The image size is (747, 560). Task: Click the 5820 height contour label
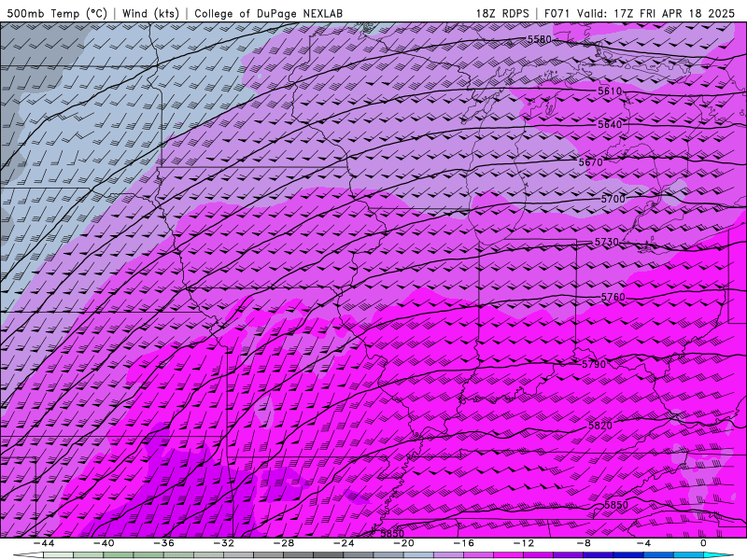tap(600, 426)
